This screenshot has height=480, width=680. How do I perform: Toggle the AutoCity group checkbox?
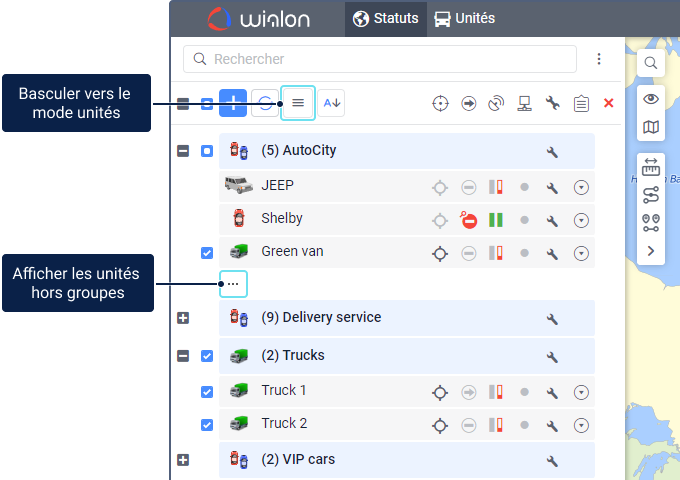(x=207, y=151)
